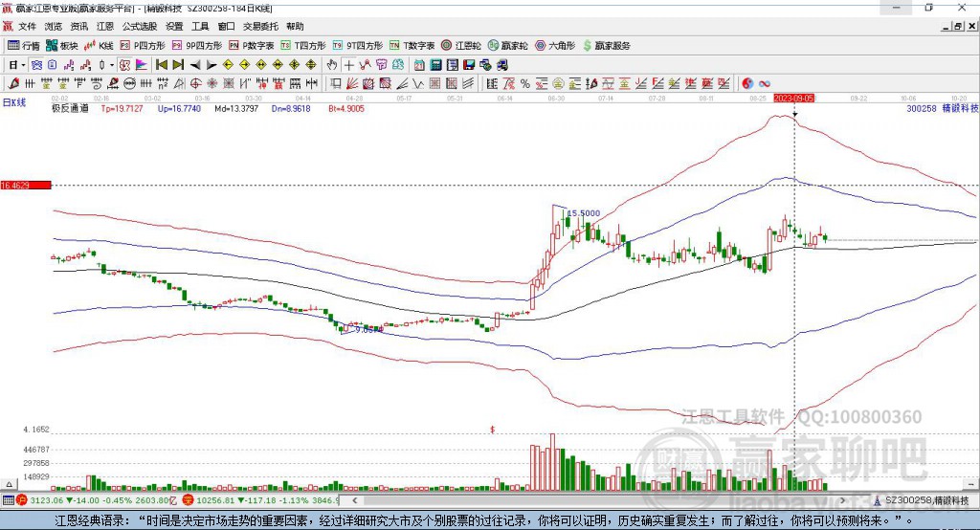Screen dimensions: 980x530
Task: Open the 江恩轮 tool
Action: point(461,46)
